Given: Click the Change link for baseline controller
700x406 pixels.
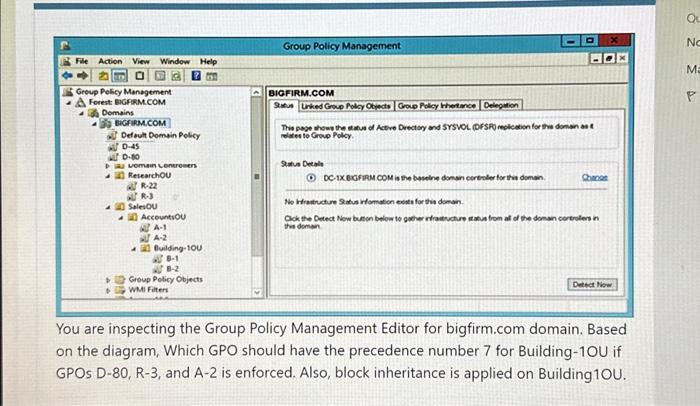Looking at the screenshot, I should point(595,177).
